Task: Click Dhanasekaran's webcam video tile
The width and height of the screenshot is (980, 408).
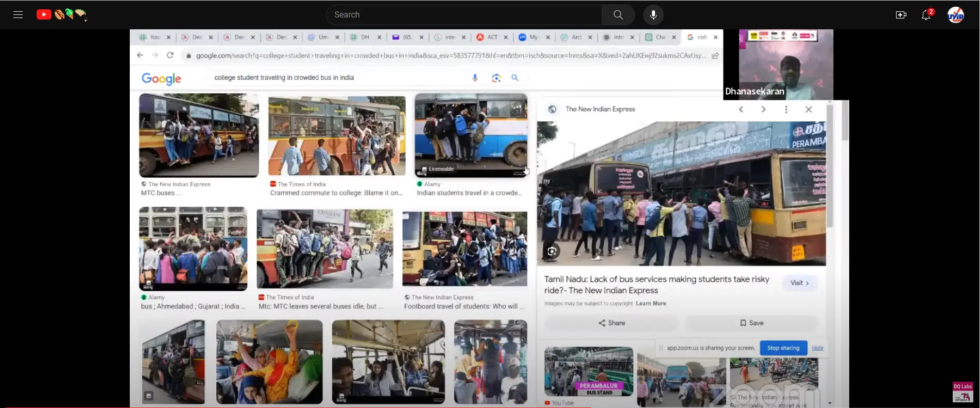Action: tap(786, 64)
